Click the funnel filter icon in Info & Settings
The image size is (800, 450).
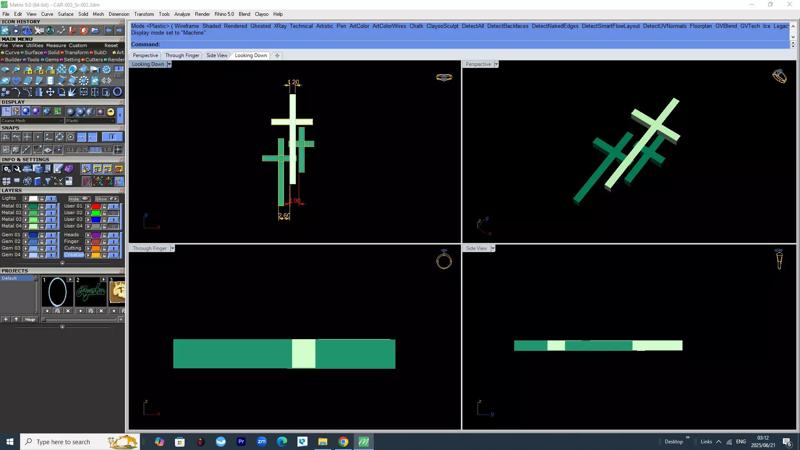click(x=47, y=181)
